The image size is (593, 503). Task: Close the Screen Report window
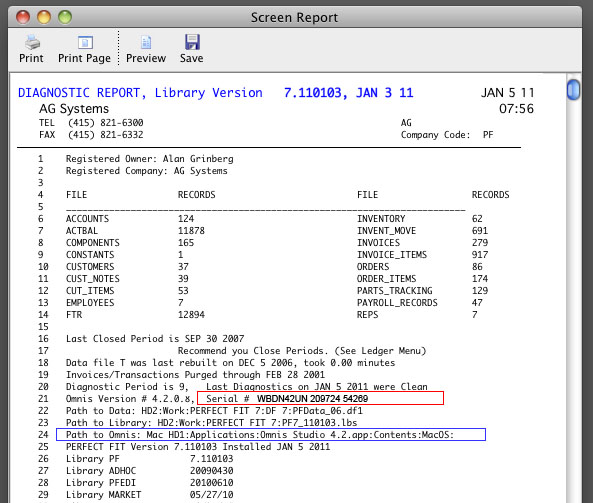[x=23, y=17]
